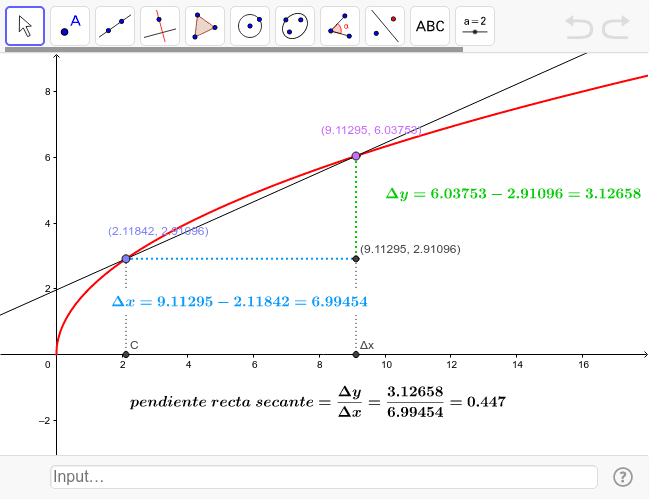Select the Point tool
This screenshot has height=500, width=650.
pos(70,26)
